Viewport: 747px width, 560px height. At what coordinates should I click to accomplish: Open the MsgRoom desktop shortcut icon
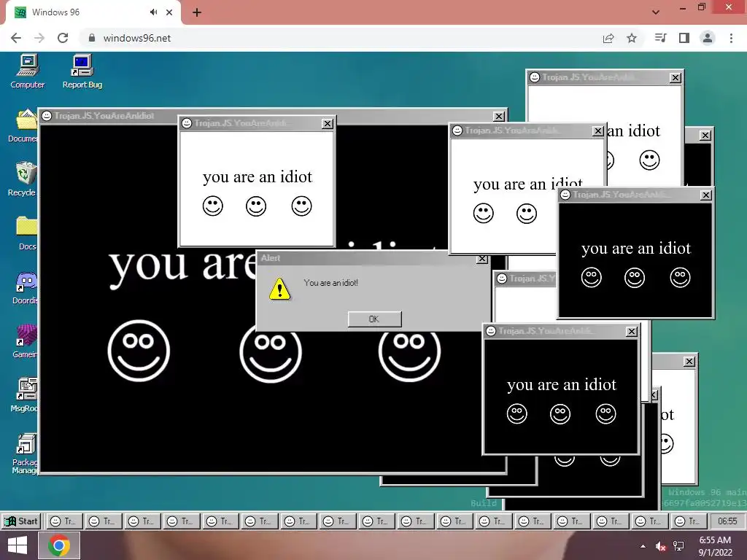(25, 395)
